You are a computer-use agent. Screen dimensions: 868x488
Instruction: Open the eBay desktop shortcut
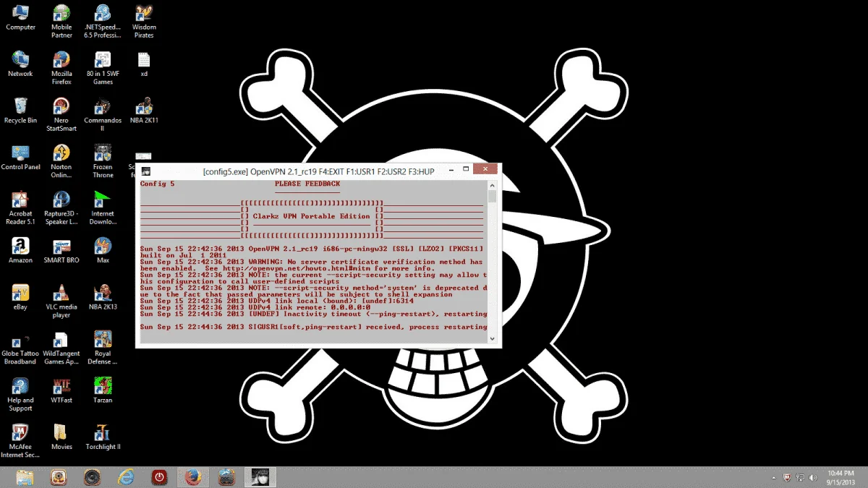click(20, 296)
